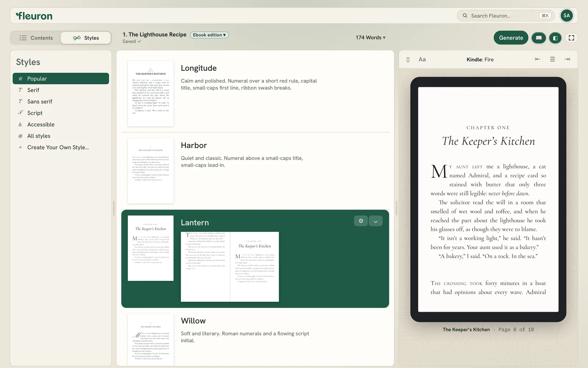
Task: Click the Lantern style title
Action: [x=195, y=223]
